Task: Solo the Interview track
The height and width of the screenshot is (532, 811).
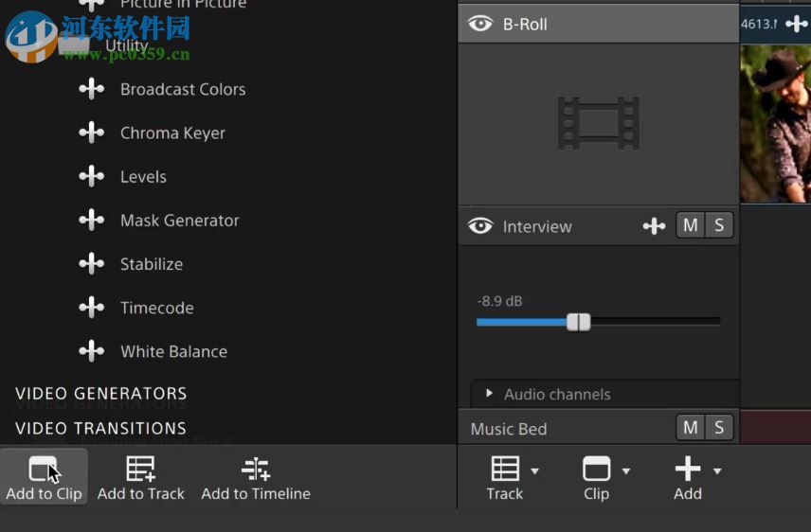Action: [719, 225]
